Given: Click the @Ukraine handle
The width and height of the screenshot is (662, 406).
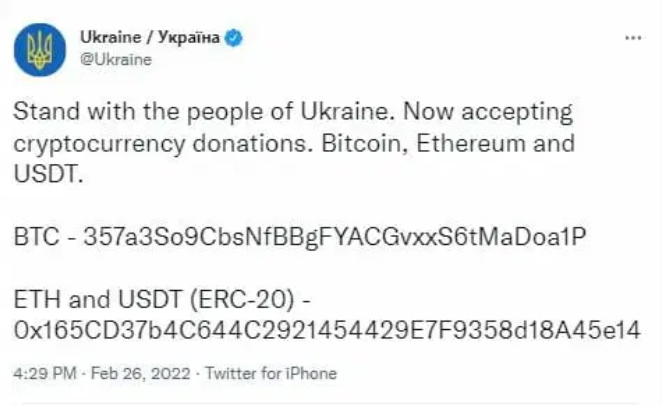Looking at the screenshot, I should click(x=115, y=59).
